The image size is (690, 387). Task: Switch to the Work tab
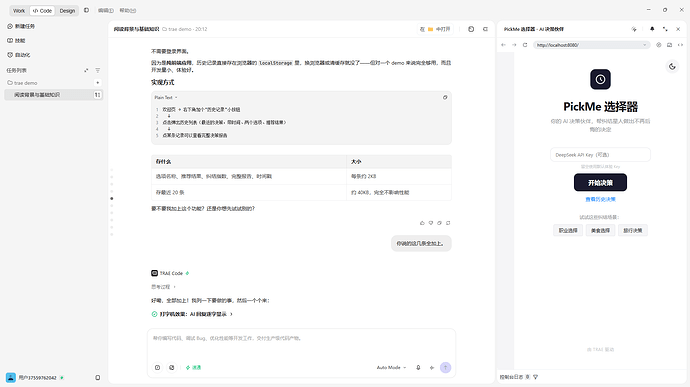(19, 11)
